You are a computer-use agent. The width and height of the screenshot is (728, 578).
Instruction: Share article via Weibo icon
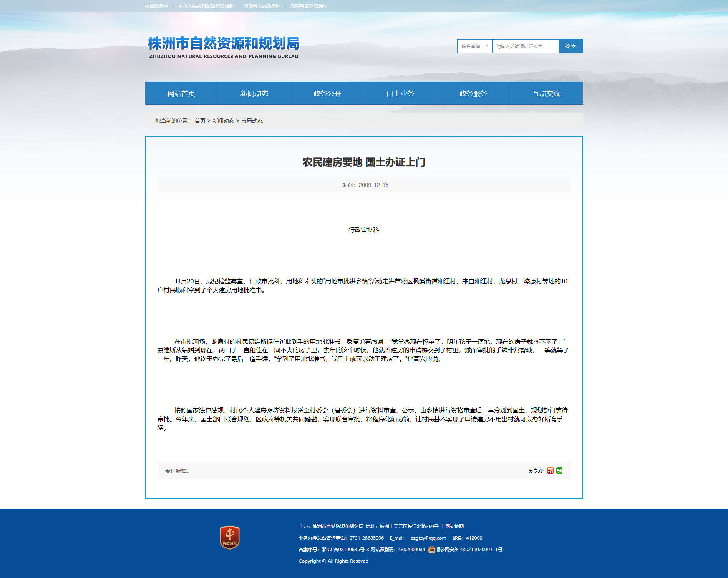click(550, 470)
